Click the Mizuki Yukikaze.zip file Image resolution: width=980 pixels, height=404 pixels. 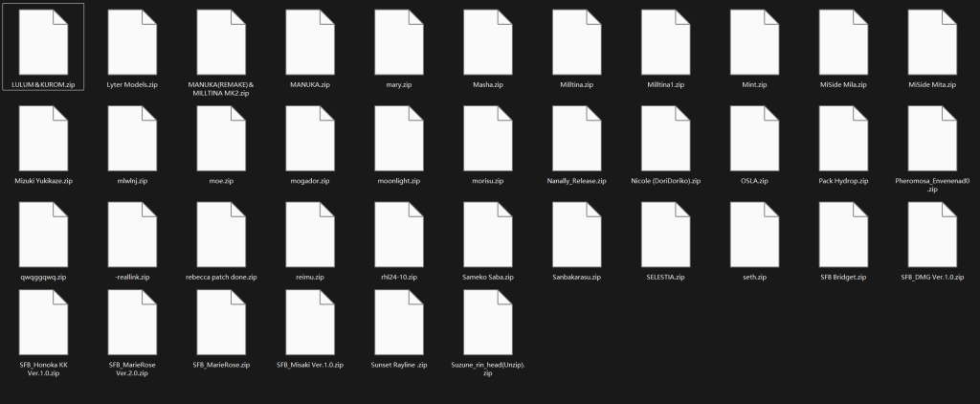click(44, 139)
